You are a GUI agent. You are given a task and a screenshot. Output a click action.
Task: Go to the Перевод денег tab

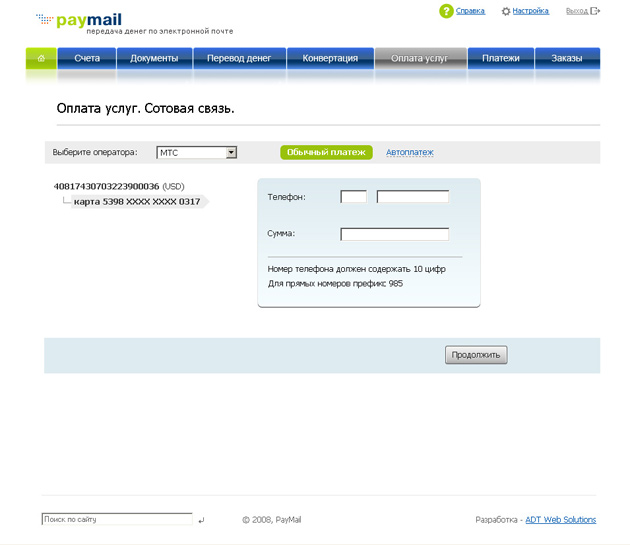(239, 58)
